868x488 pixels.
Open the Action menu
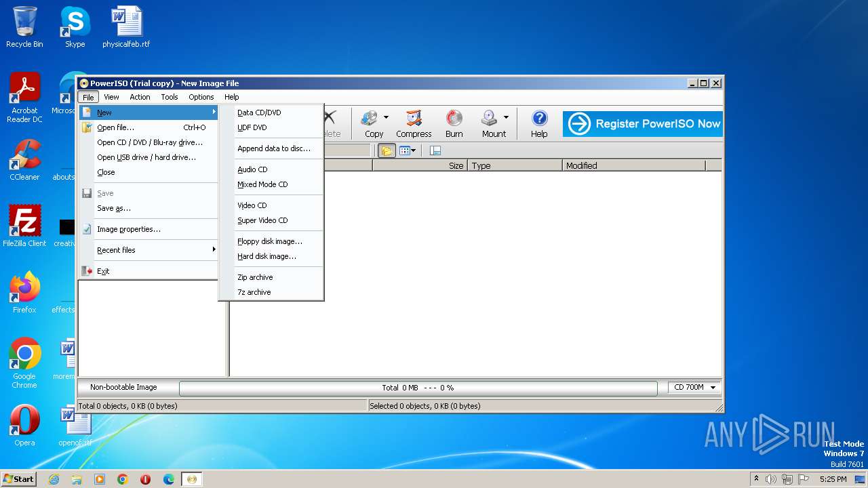pyautogui.click(x=140, y=97)
